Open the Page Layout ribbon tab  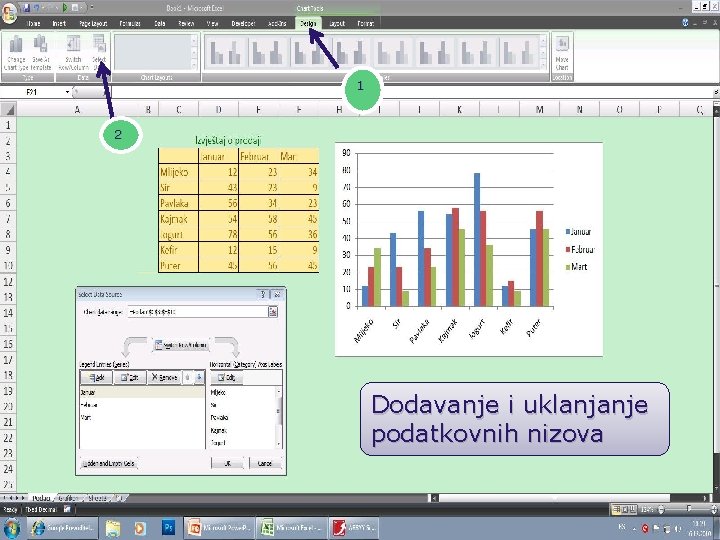click(93, 23)
